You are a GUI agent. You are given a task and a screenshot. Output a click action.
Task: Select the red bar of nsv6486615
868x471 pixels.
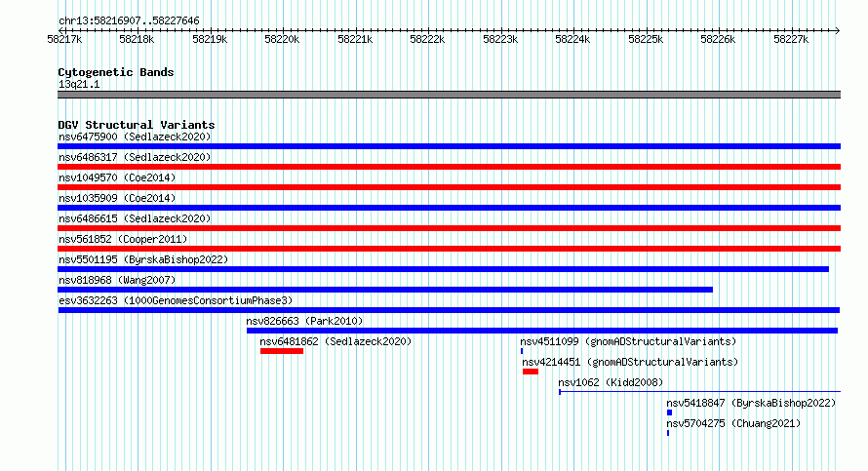[449, 228]
